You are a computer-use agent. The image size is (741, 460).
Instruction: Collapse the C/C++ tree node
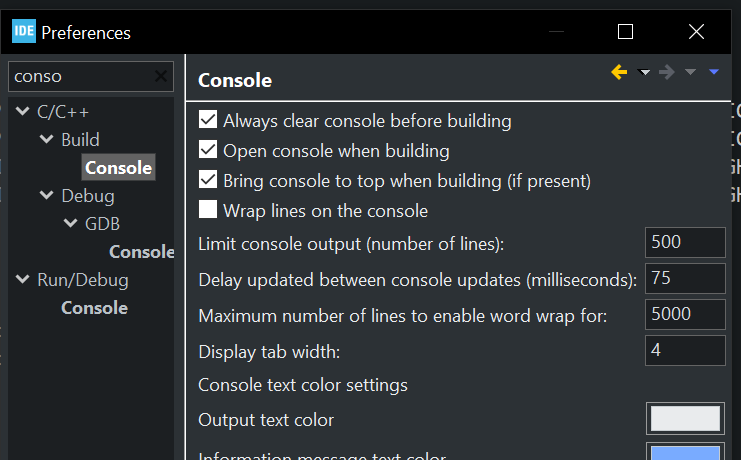coord(22,112)
